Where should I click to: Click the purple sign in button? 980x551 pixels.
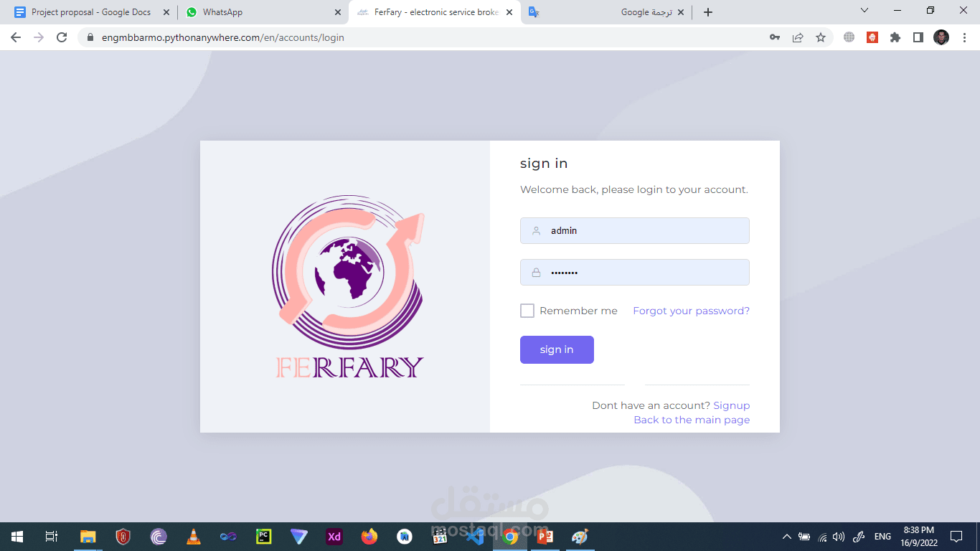pyautogui.click(x=557, y=349)
